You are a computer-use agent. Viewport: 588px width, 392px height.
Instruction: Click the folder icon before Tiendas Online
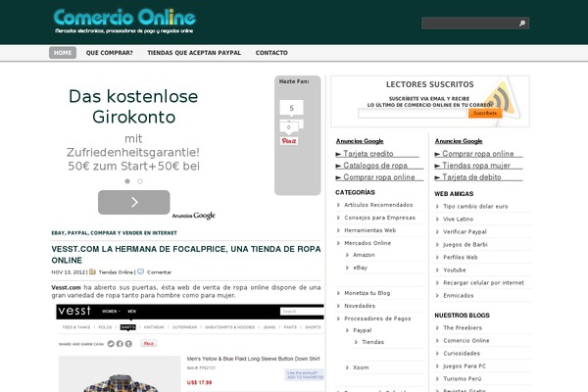click(x=93, y=271)
